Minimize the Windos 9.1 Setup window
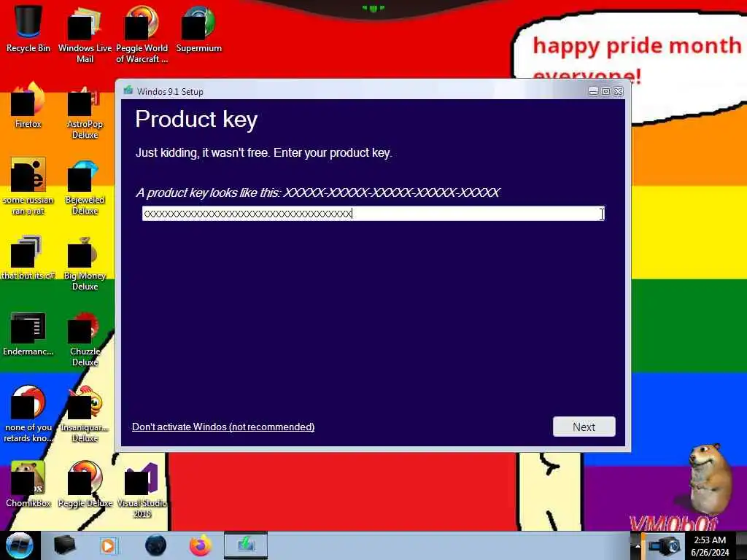The width and height of the screenshot is (747, 560). tap(593, 91)
